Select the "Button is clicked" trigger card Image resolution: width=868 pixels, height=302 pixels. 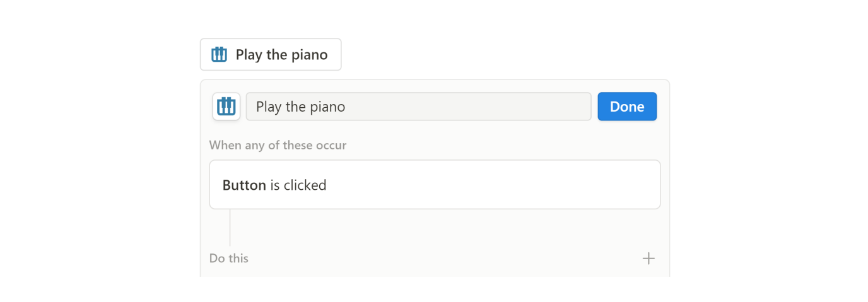(x=435, y=185)
